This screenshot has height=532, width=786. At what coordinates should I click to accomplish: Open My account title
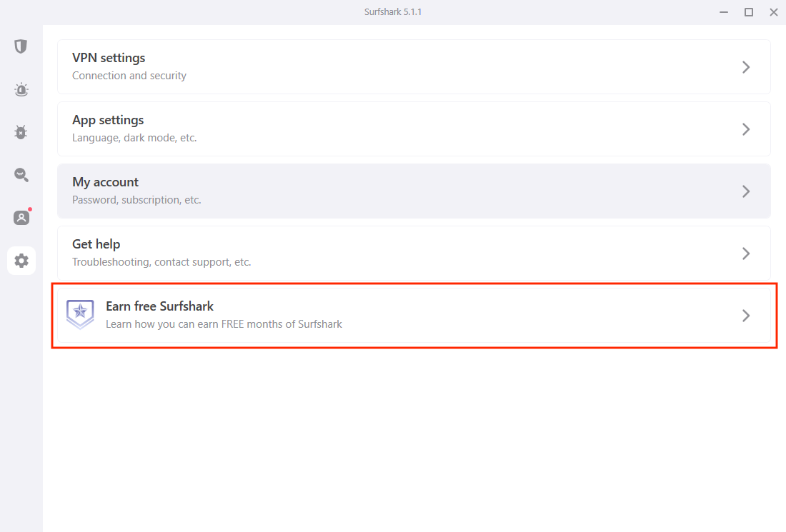[105, 182]
